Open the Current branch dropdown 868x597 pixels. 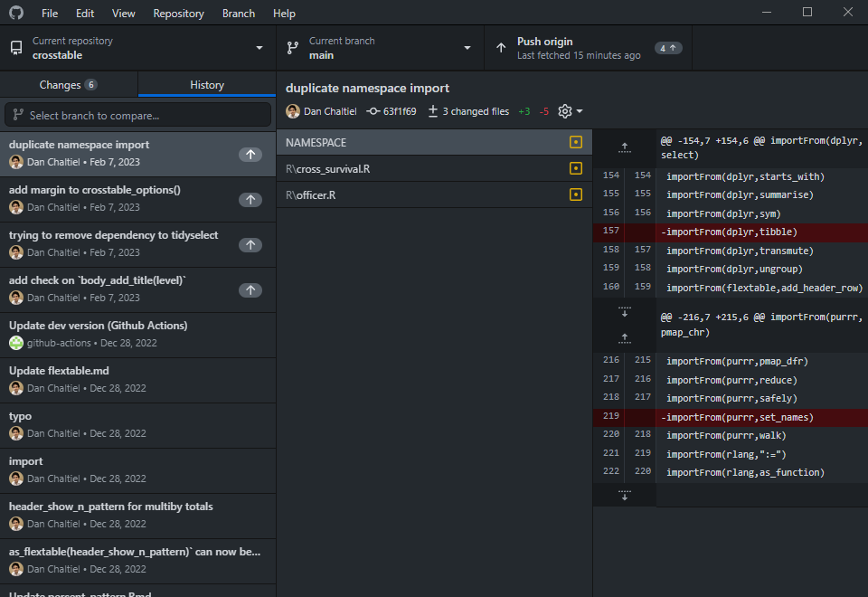pos(380,48)
